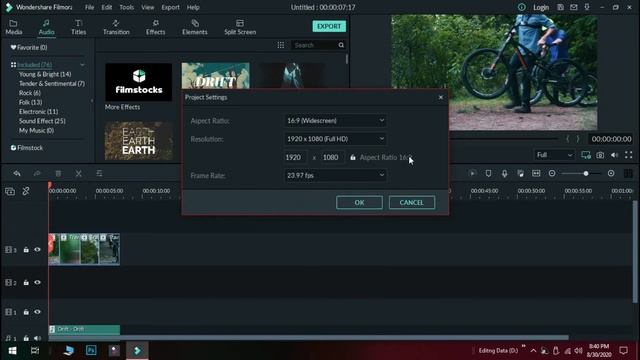Lock video track 1
Image resolution: width=640 pixels, height=360 pixels.
point(26,312)
